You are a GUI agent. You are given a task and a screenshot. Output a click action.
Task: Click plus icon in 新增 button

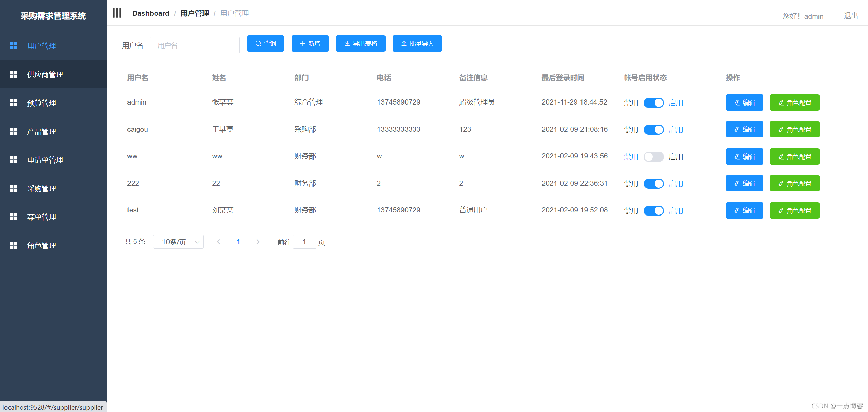coord(303,43)
